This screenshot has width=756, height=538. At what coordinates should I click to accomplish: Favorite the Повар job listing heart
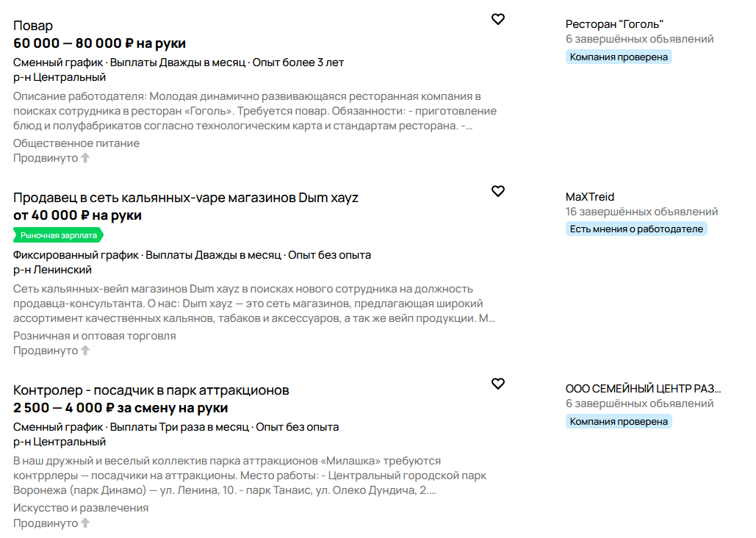coord(497,19)
